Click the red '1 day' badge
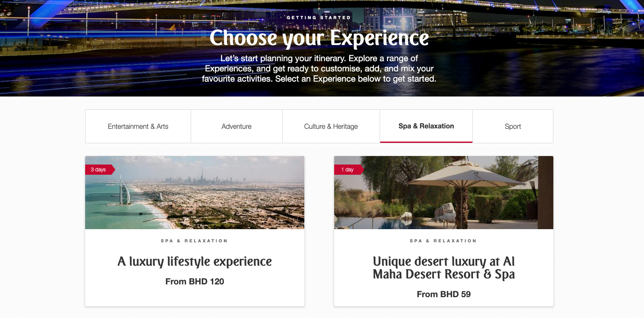Screen dimensions: 644x318 (349, 170)
